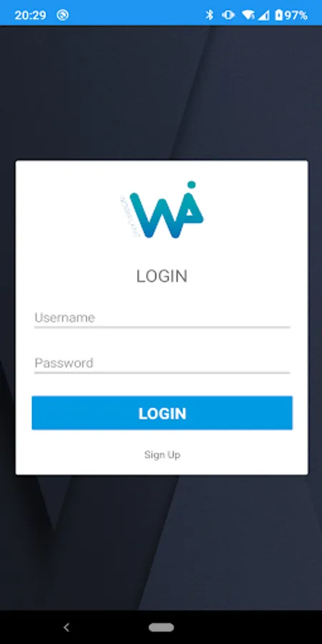
Task: Focus the Password input field
Action: click(x=162, y=364)
